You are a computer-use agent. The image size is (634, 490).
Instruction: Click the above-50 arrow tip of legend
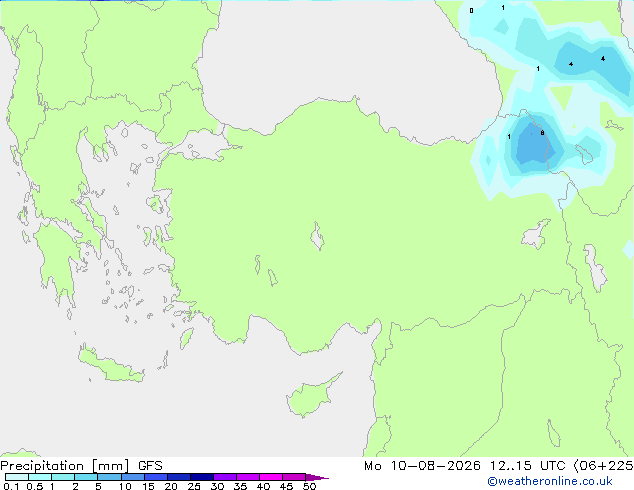[317, 477]
